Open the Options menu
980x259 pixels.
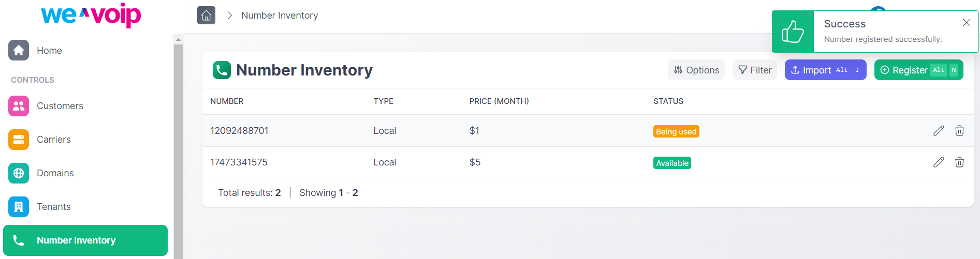696,70
